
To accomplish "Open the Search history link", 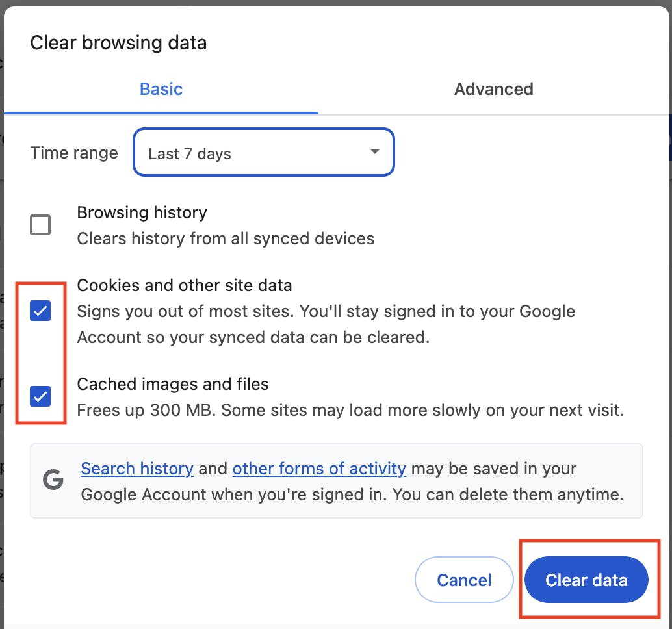I will pos(137,469).
